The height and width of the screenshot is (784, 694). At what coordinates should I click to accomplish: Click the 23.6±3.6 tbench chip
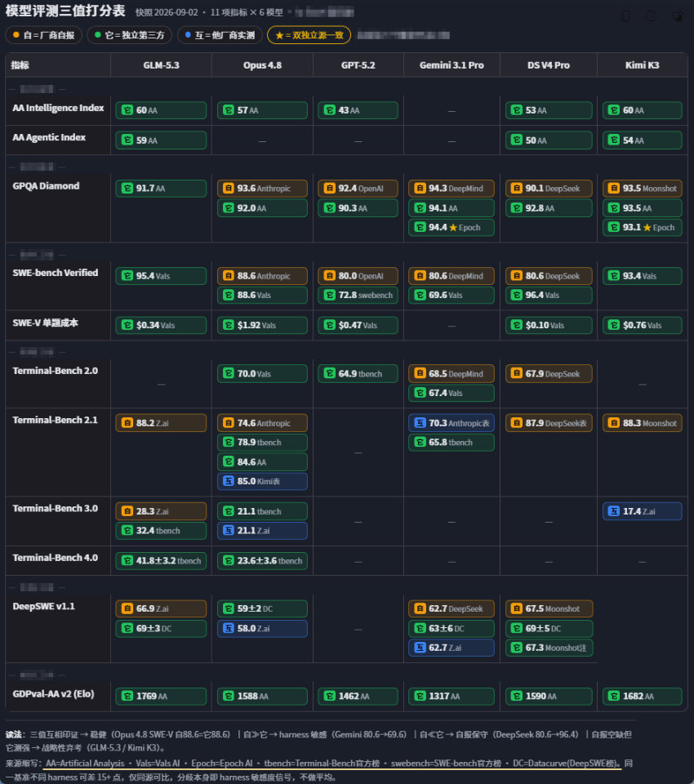tap(263, 560)
